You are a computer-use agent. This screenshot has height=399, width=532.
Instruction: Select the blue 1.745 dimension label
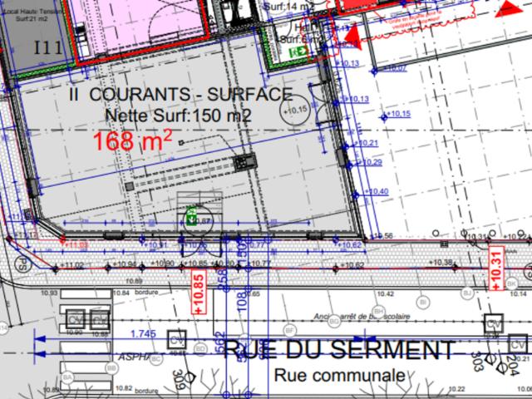tap(143, 334)
